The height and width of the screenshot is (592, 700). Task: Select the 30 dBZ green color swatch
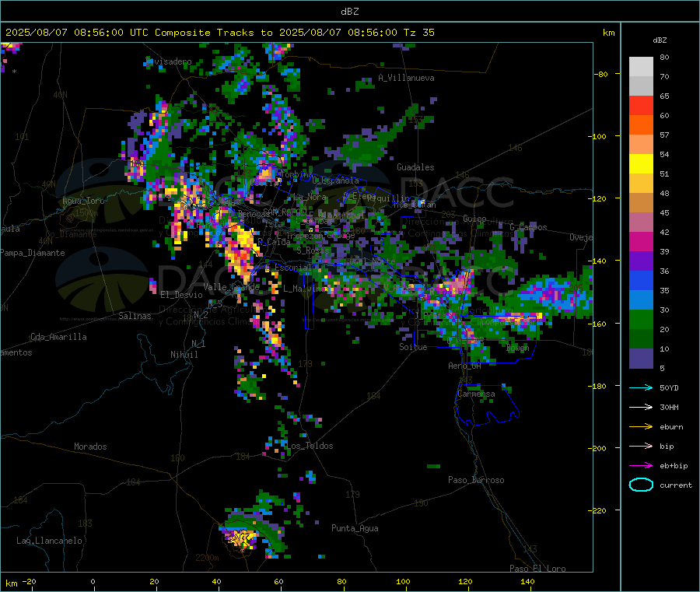[x=641, y=320]
